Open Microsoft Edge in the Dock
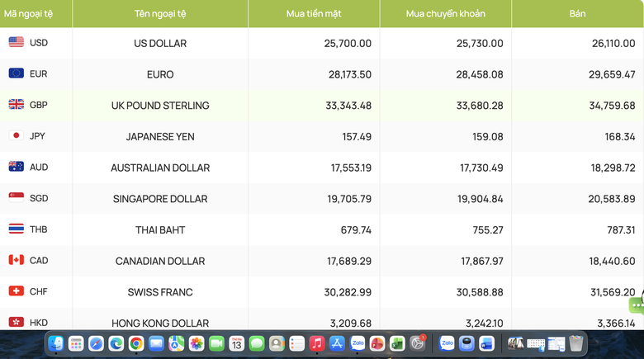 116,343
